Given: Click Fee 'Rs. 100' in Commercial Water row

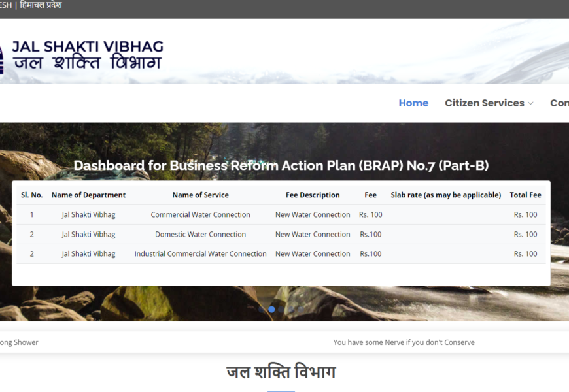Looking at the screenshot, I should [370, 215].
